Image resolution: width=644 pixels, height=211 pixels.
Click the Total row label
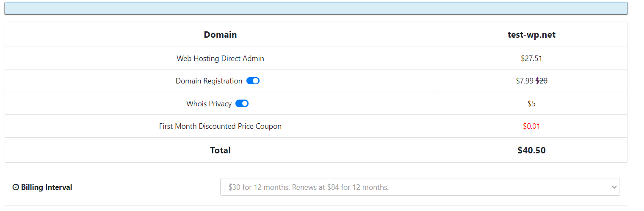220,150
